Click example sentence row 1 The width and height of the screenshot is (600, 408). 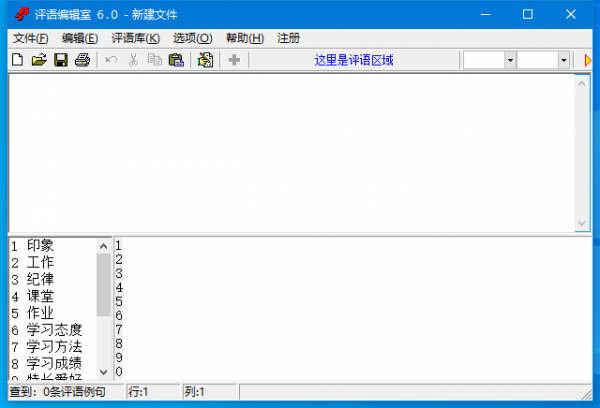pyautogui.click(x=353, y=245)
